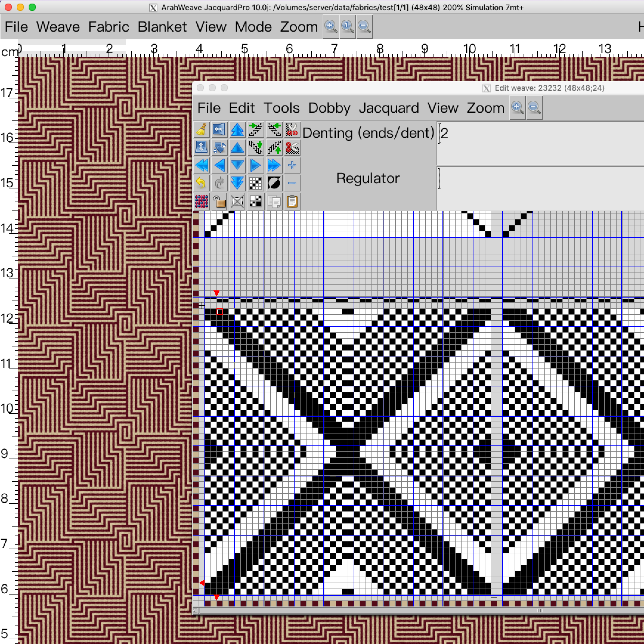This screenshot has width=644, height=644.
Task: Click the gray redo arrow icon
Action: coord(219,183)
